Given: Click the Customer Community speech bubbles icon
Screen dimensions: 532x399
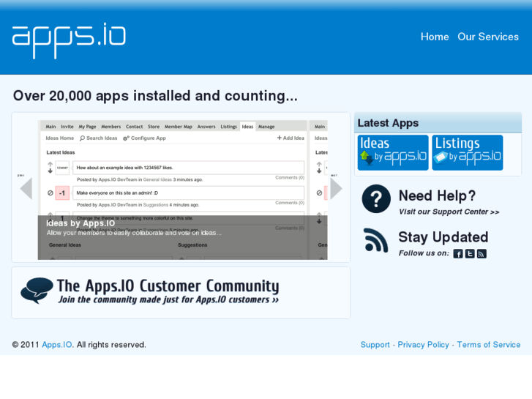Looking at the screenshot, I should click(x=37, y=291).
